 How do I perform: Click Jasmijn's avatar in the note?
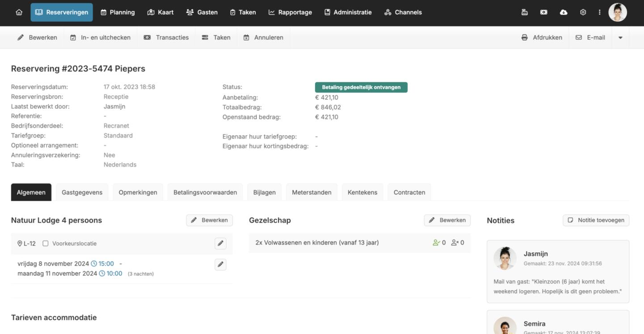505,258
